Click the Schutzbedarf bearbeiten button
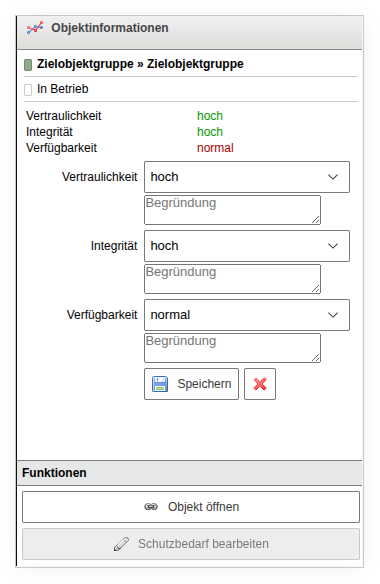Image resolution: width=380 pixels, height=584 pixels. click(x=191, y=544)
